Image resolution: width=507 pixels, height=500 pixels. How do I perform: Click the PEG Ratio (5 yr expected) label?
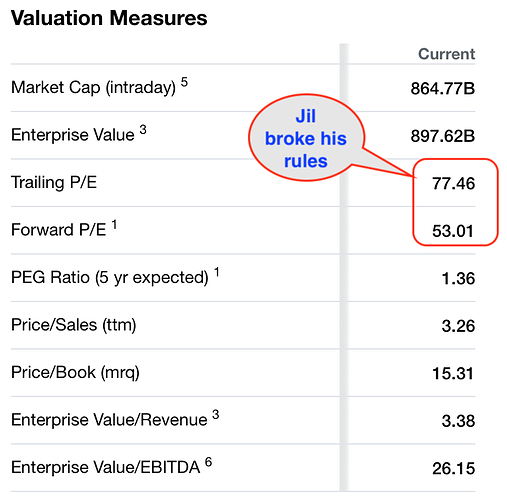coord(115,277)
